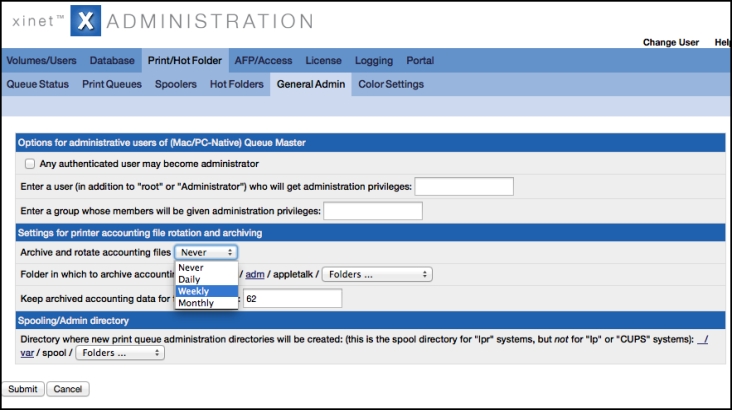Click the Submit button

pos(23,389)
